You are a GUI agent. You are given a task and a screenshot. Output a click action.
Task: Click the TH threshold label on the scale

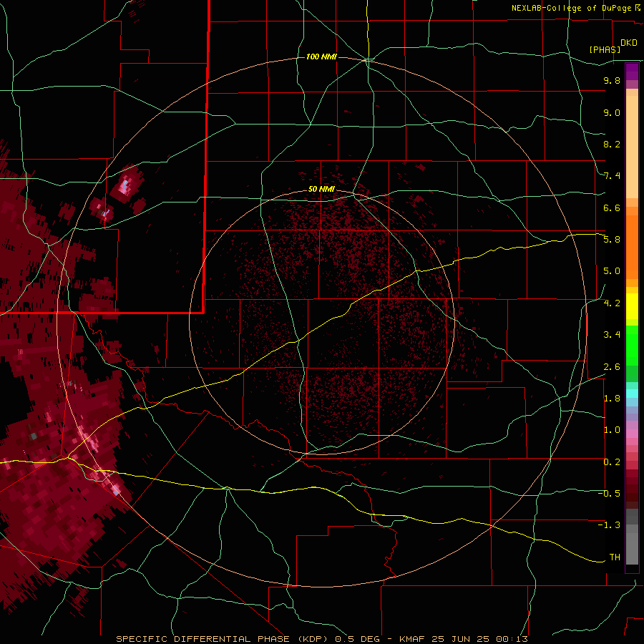615,557
